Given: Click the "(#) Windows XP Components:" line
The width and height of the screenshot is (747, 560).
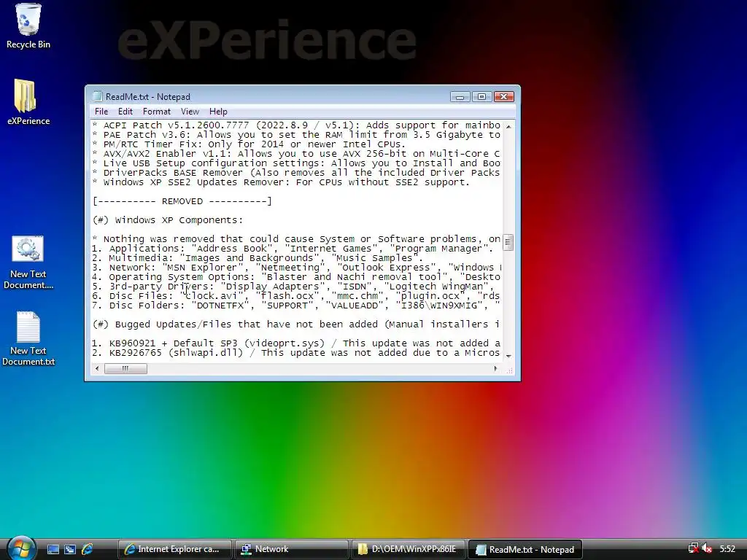Looking at the screenshot, I should [x=168, y=220].
